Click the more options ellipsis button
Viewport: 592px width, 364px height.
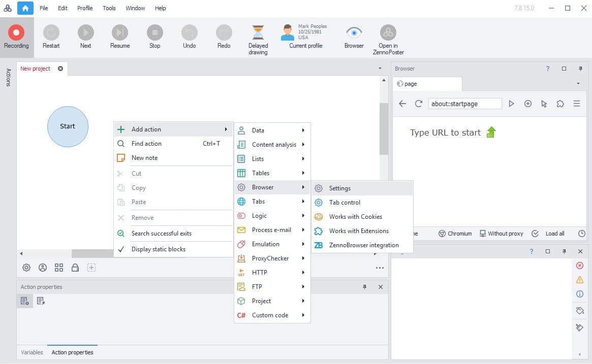coord(379,267)
